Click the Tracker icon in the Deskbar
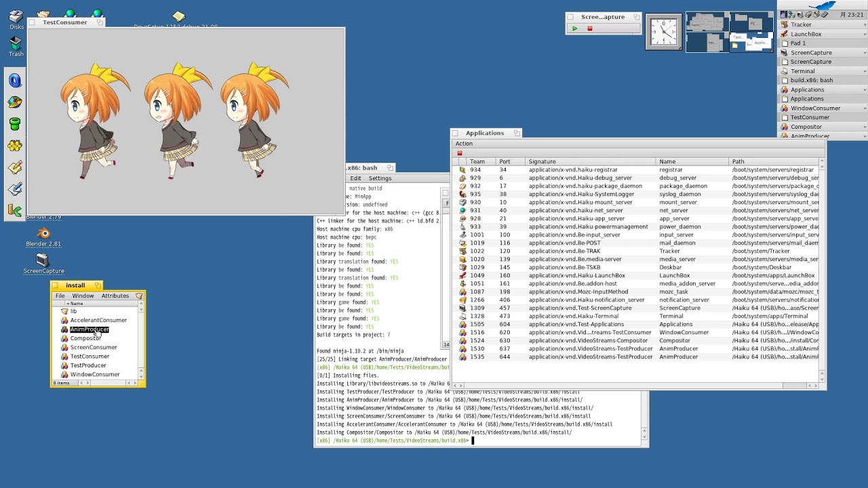The height and width of the screenshot is (488, 868). pyautogui.click(x=784, y=25)
